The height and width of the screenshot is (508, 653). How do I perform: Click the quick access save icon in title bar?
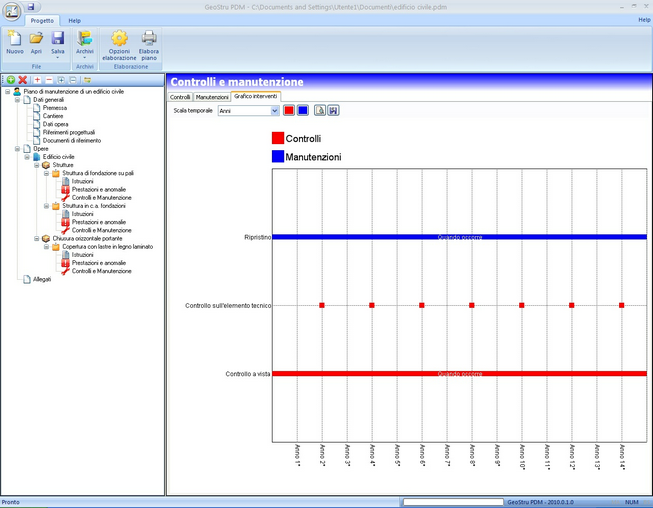pyautogui.click(x=31, y=7)
